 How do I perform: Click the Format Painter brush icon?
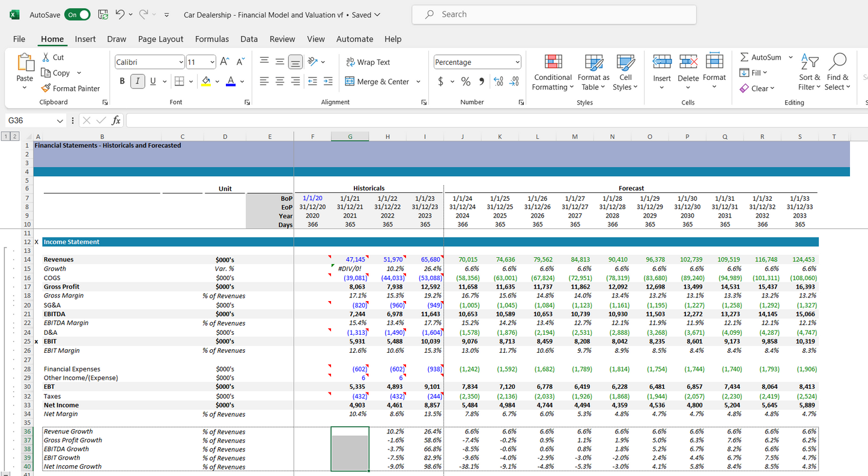click(x=46, y=88)
